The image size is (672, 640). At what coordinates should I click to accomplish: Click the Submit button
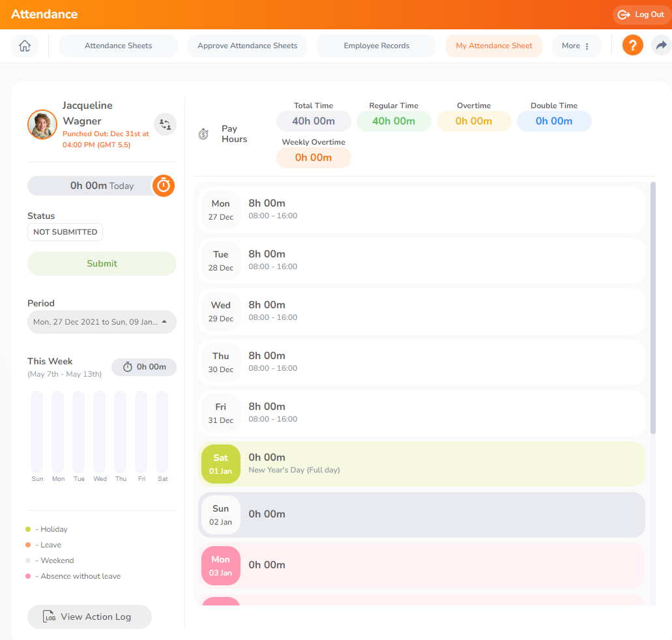point(102,263)
